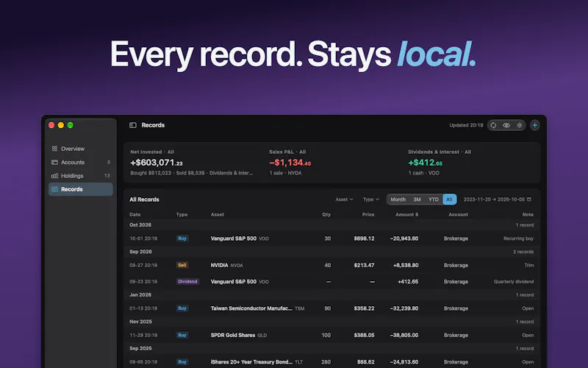Click the Sales P&L −$1,134 value

click(x=290, y=163)
